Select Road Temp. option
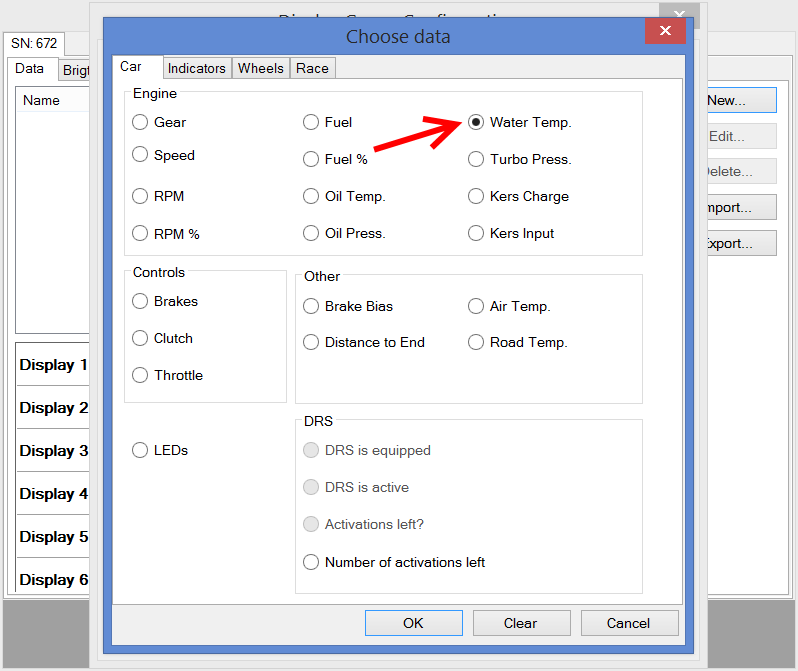The height and width of the screenshot is (671, 798). tap(476, 342)
